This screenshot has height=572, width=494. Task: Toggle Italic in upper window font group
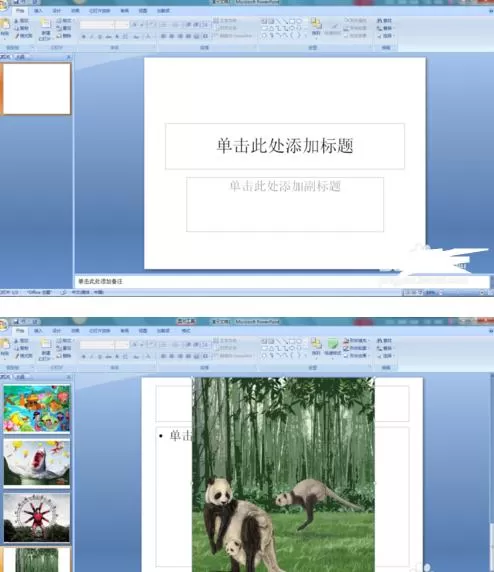tap(92, 36)
